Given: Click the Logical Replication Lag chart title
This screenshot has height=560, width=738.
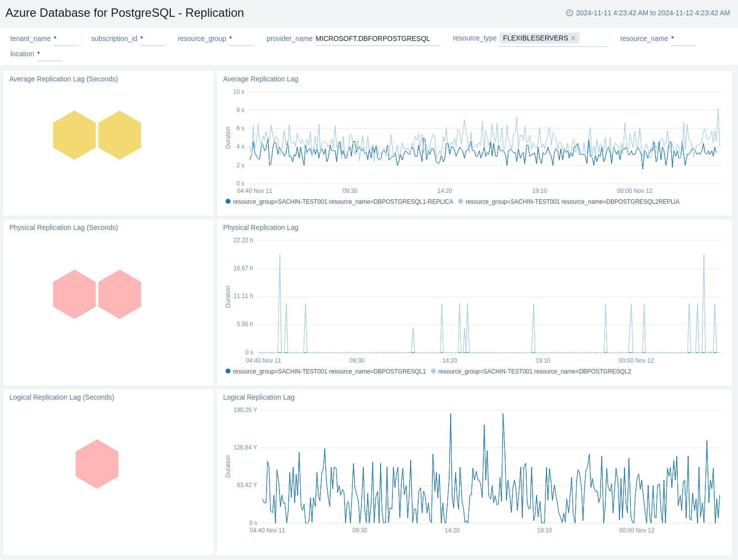Looking at the screenshot, I should [x=259, y=397].
